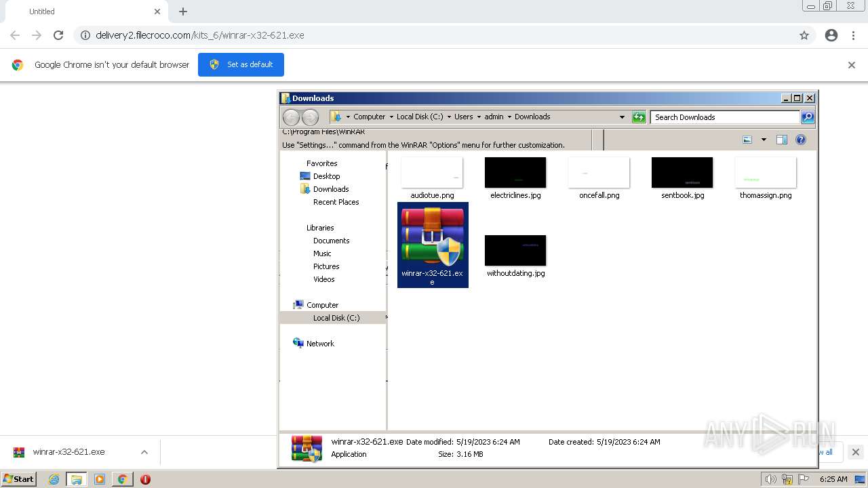The height and width of the screenshot is (488, 868).
Task: Close the Untitled tab
Action: click(x=157, y=12)
